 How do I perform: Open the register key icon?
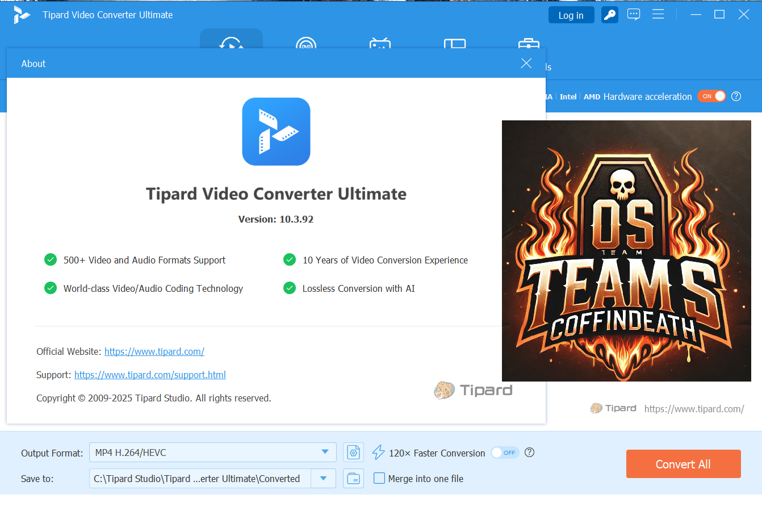pyautogui.click(x=610, y=15)
